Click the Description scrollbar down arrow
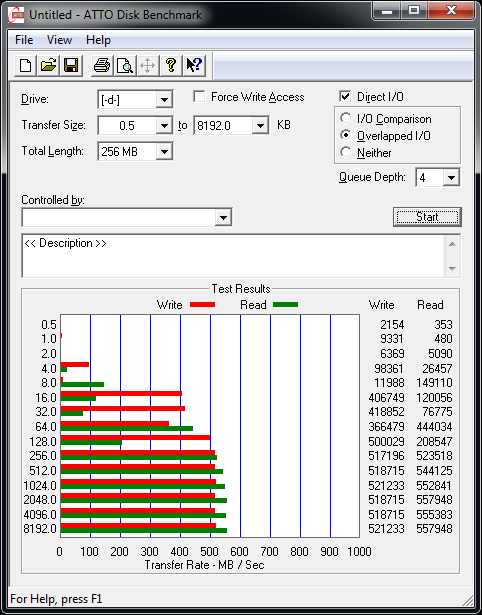The image size is (482, 615). pyautogui.click(x=452, y=269)
